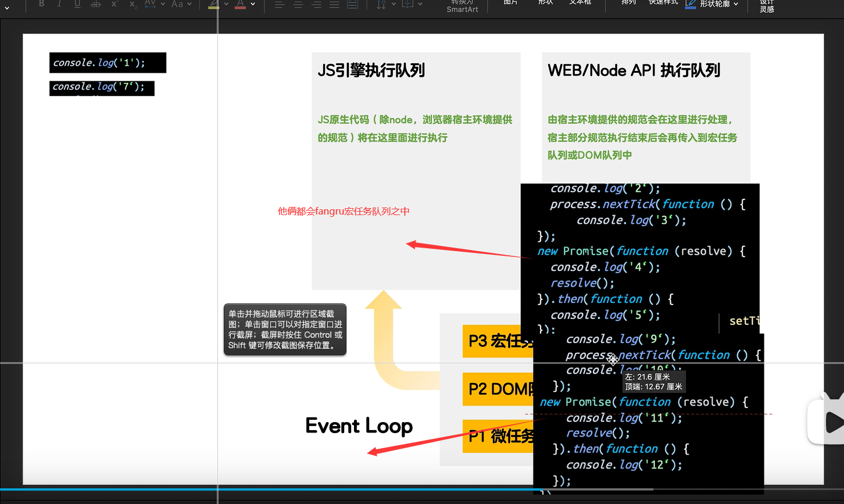Align text left

[x=280, y=4]
